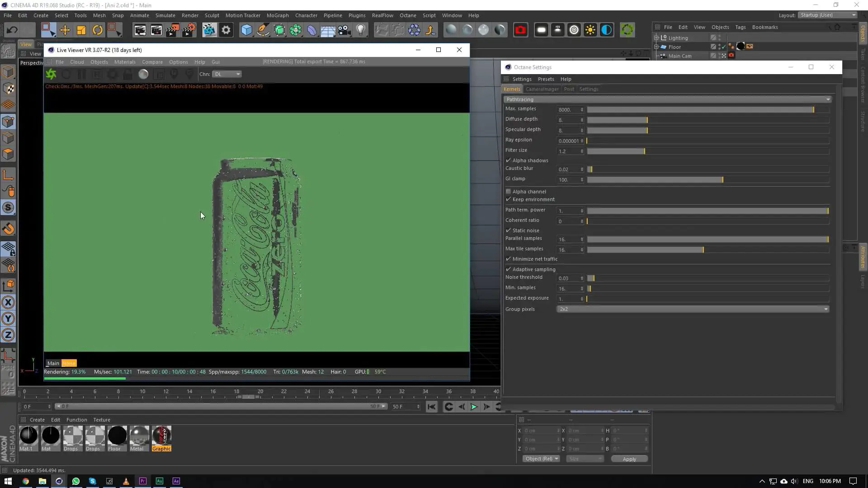Toggle Alpha shadows checkbox
The width and height of the screenshot is (868, 488).
click(509, 160)
